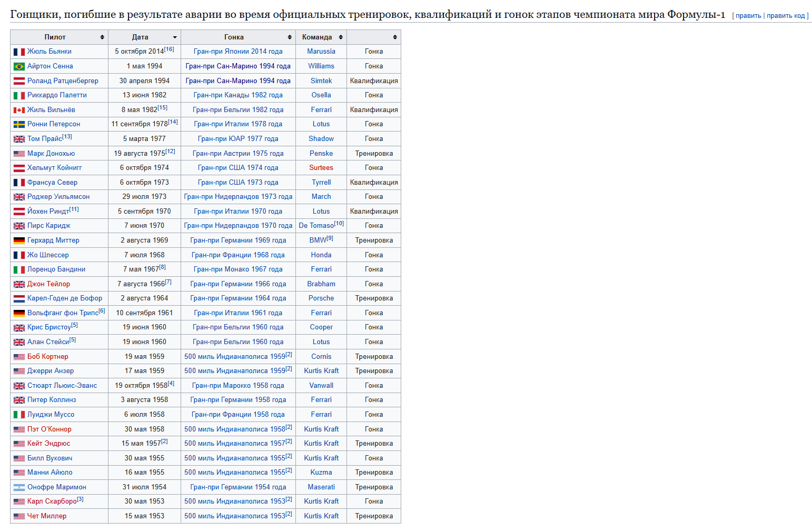The width and height of the screenshot is (812, 532).
Task: Select the date cell 1 мая 1994
Action: click(144, 66)
